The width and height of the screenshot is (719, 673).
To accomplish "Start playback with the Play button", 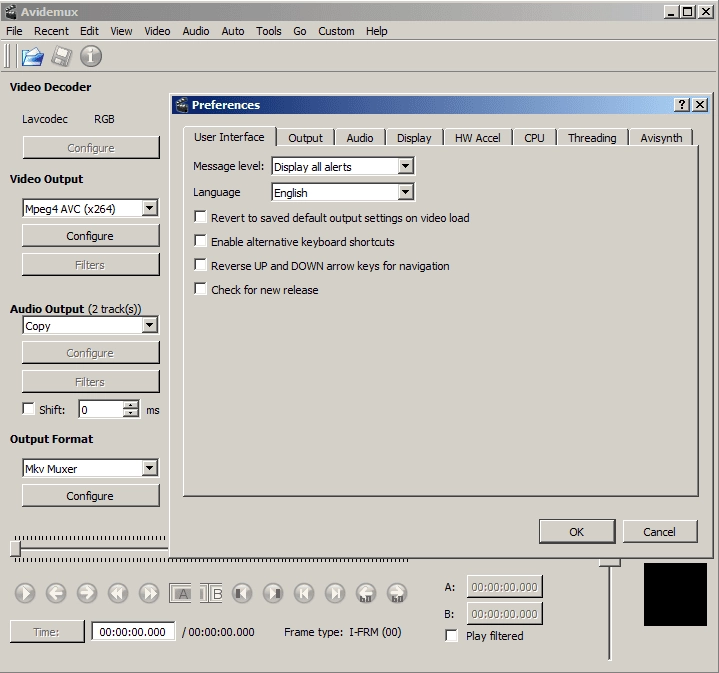I will (25, 593).
